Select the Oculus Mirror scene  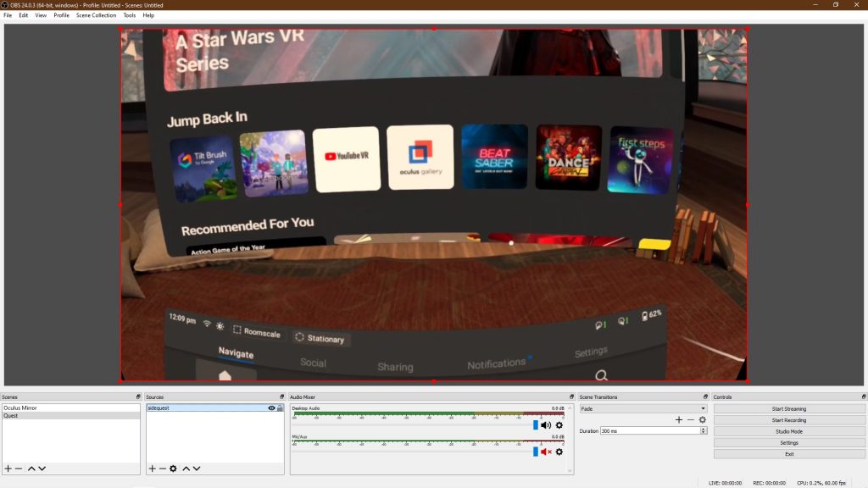point(71,408)
